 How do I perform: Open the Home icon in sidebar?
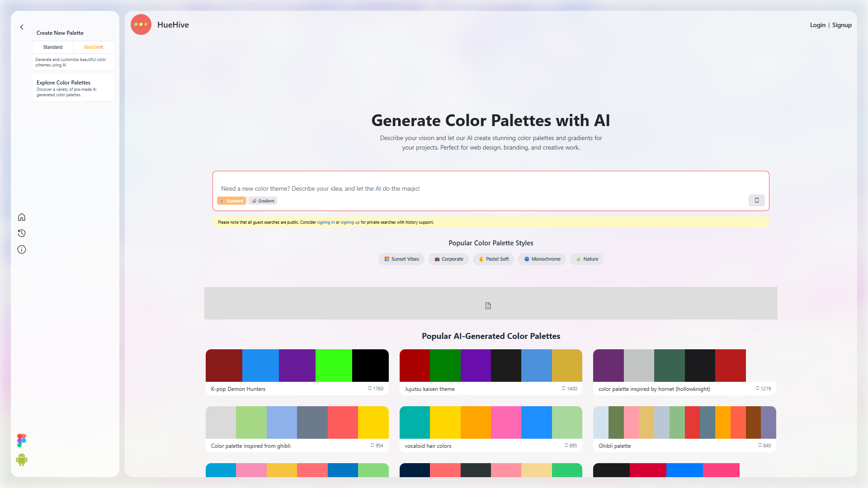coord(22,217)
